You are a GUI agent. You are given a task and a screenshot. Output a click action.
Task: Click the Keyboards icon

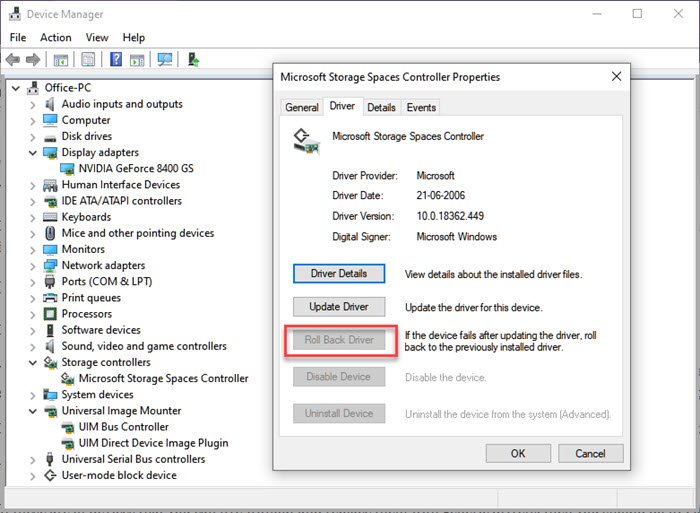coord(50,217)
